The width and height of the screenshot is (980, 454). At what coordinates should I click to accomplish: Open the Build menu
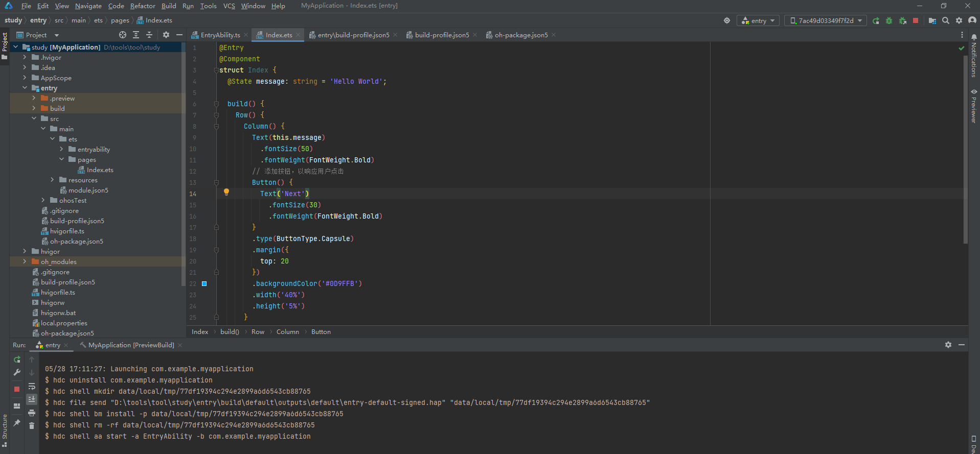tap(169, 6)
